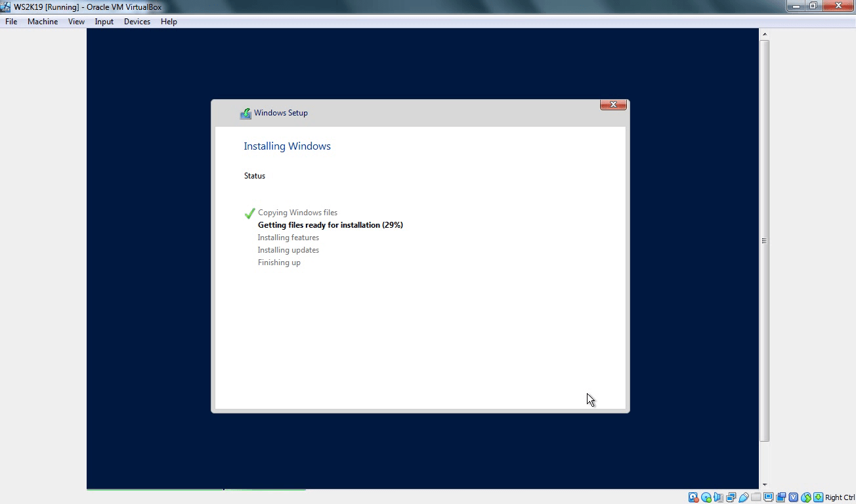
Task: Click the 'Installing updates' step text
Action: (288, 250)
